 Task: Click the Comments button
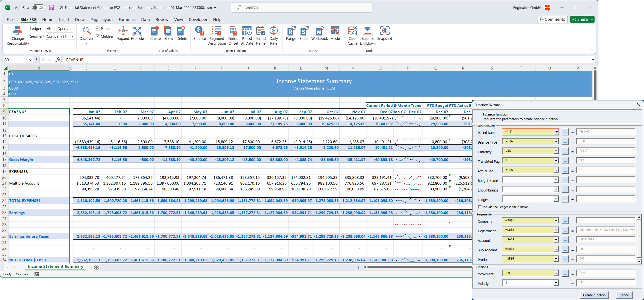(552, 19)
